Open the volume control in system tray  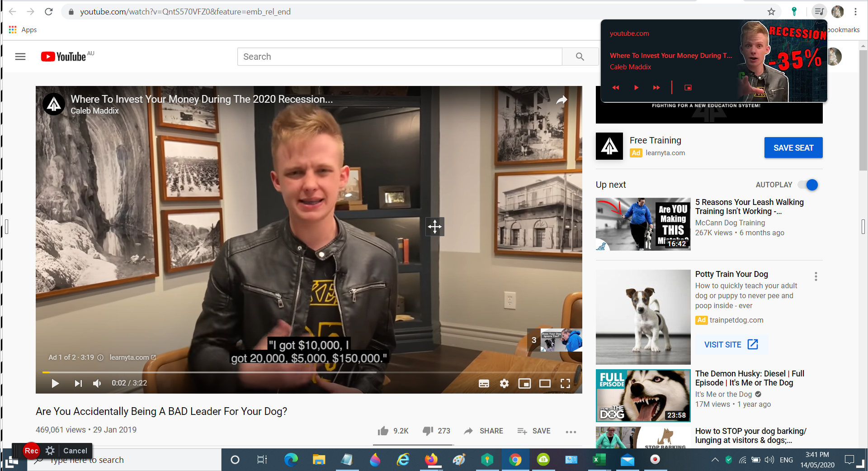[769, 460]
